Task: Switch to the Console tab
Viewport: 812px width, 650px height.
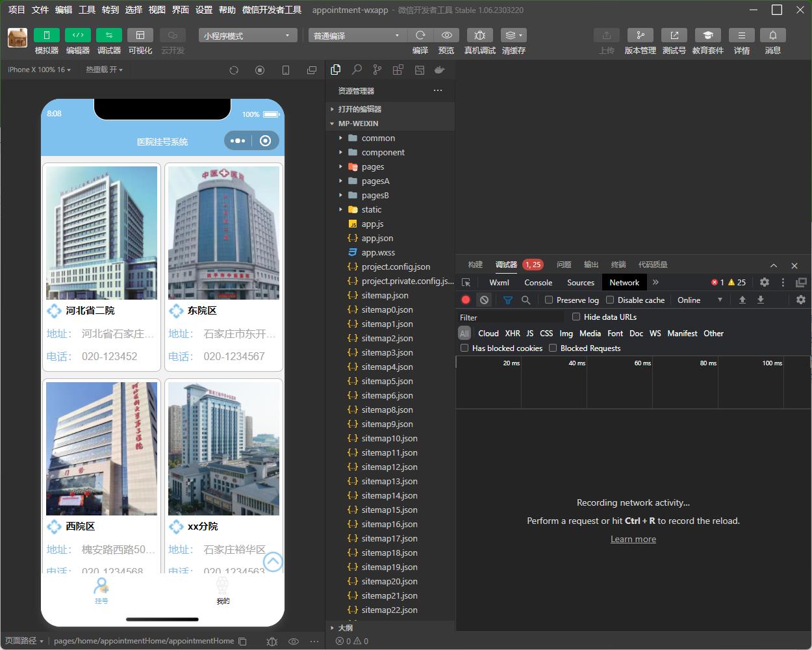Action: point(538,282)
